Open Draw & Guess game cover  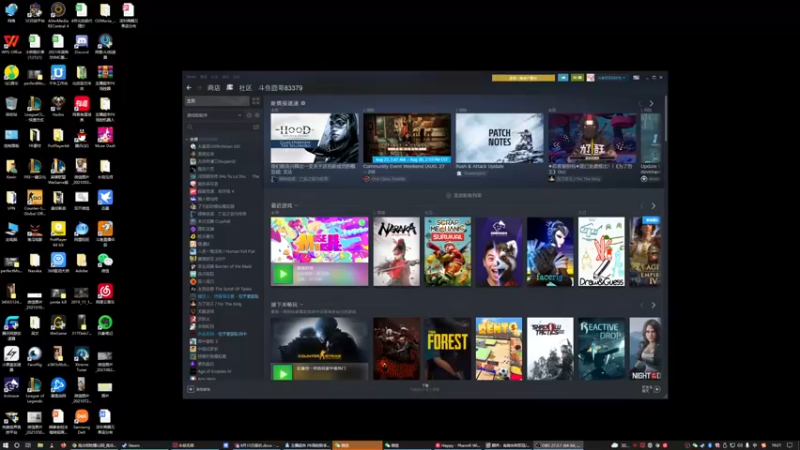[602, 252]
